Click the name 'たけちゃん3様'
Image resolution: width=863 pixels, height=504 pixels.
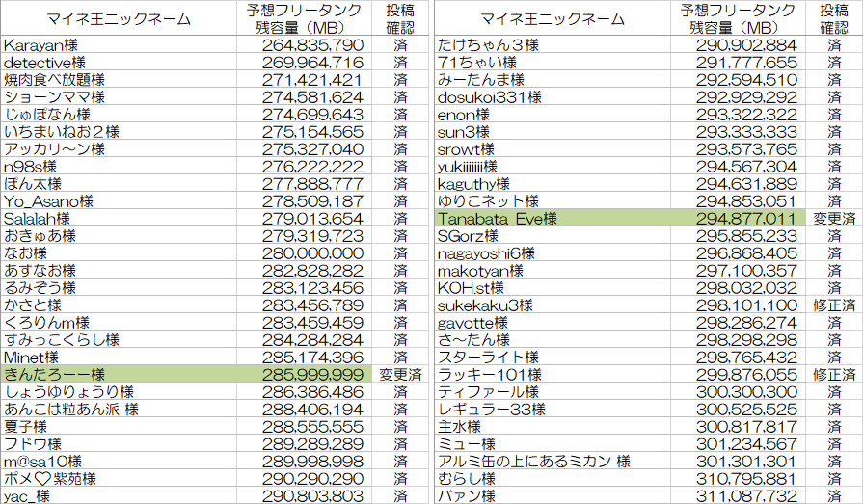[488, 45]
